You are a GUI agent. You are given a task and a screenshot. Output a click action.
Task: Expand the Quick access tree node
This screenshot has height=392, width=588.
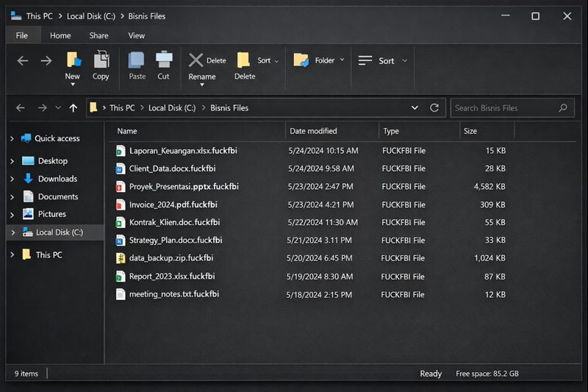pyautogui.click(x=12, y=139)
